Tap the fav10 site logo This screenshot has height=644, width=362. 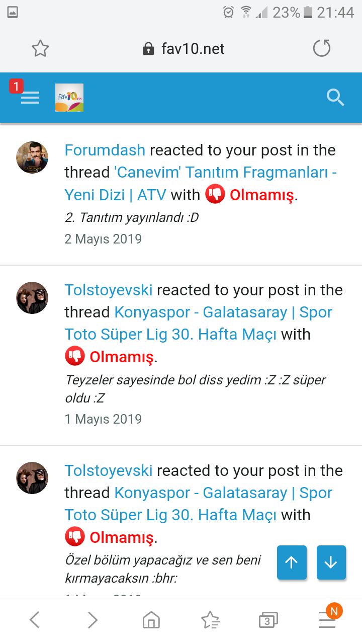point(69,98)
